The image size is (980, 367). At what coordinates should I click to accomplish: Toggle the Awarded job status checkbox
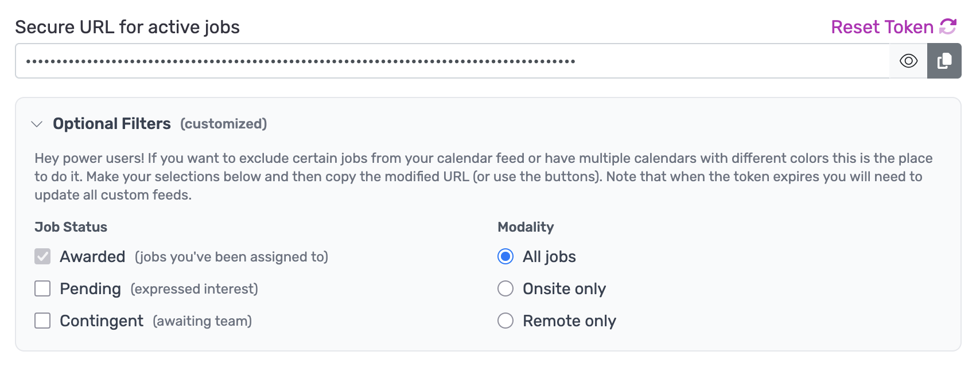click(x=42, y=256)
